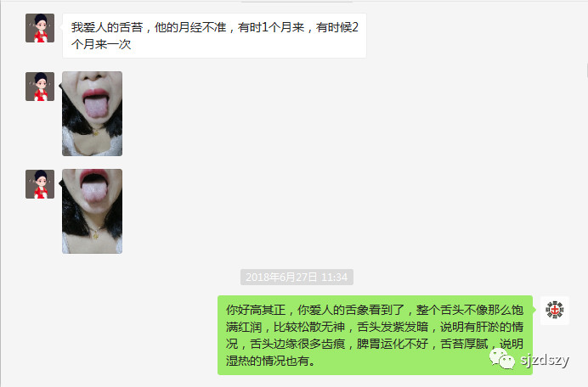
Task: Click the tongue in the lower photo
Action: click(94, 192)
